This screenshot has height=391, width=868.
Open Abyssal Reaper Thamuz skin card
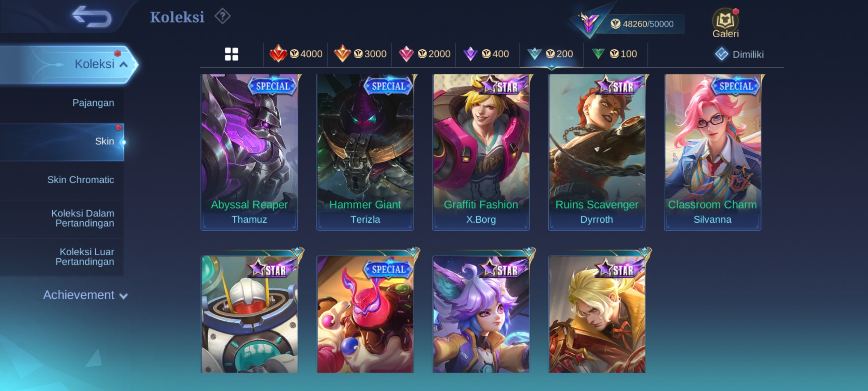click(249, 152)
